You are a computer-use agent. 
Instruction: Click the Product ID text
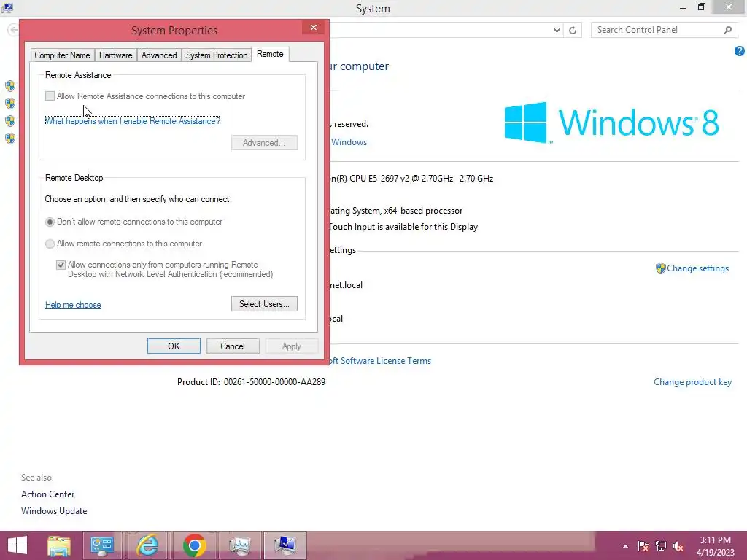[251, 382]
